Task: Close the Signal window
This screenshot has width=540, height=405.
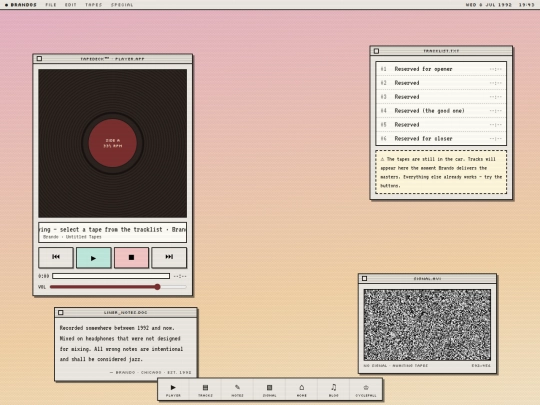Action: (364, 278)
